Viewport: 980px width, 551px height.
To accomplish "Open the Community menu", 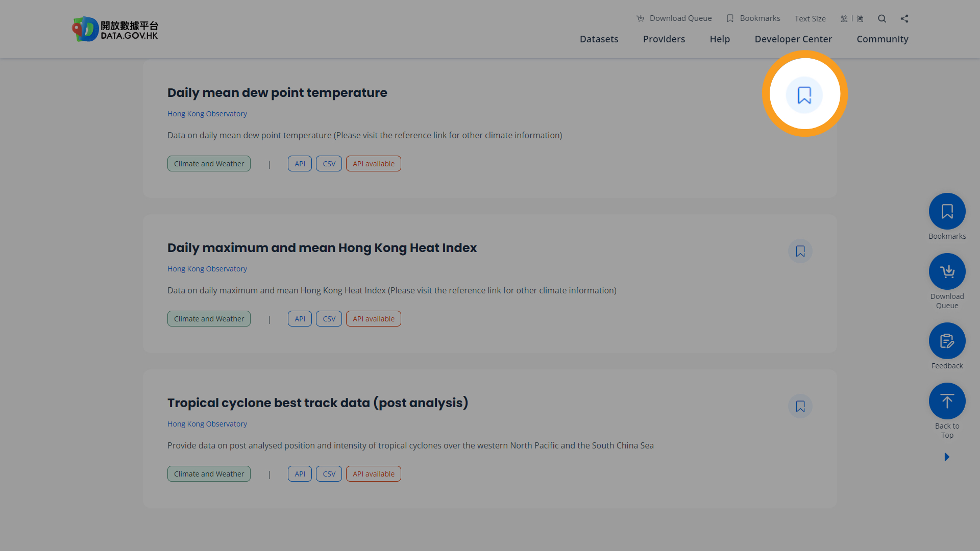I will point(883,39).
